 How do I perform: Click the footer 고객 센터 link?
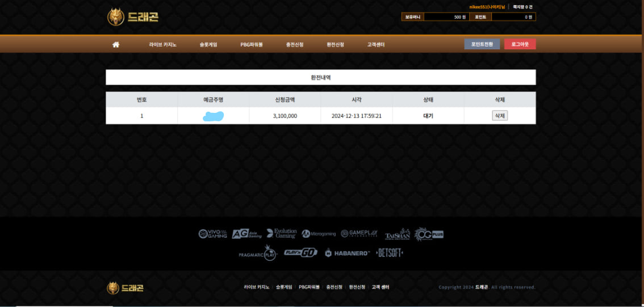coord(380,288)
